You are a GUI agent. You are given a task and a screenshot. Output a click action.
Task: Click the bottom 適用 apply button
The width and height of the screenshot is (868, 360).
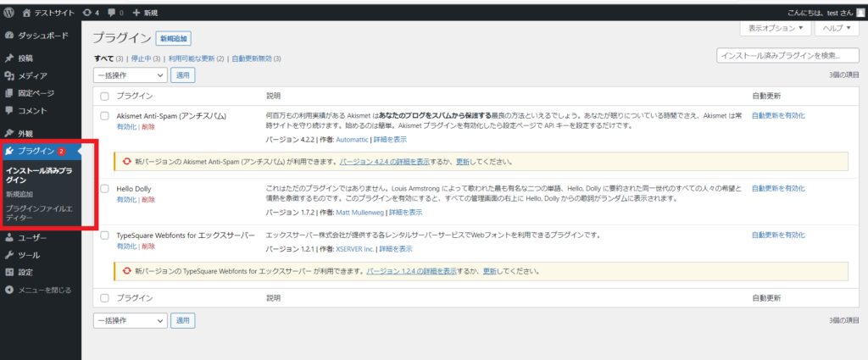tap(183, 320)
